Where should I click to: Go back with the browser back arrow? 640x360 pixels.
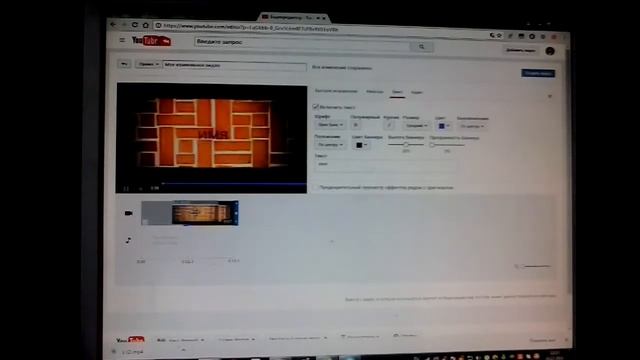pyautogui.click(x=113, y=24)
